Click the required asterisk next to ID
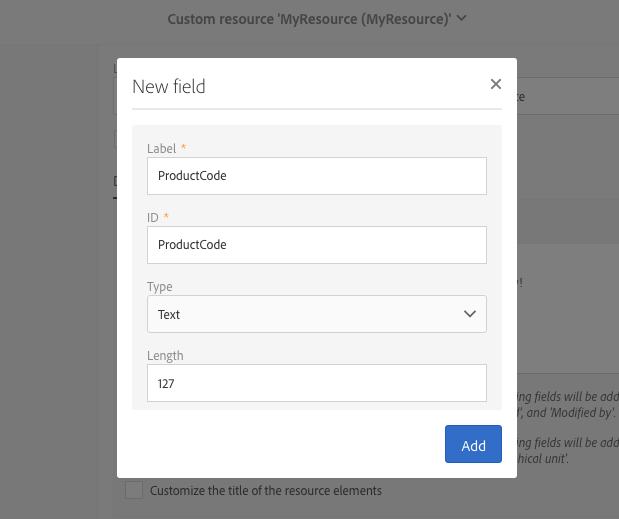619x519 pixels. (168, 217)
